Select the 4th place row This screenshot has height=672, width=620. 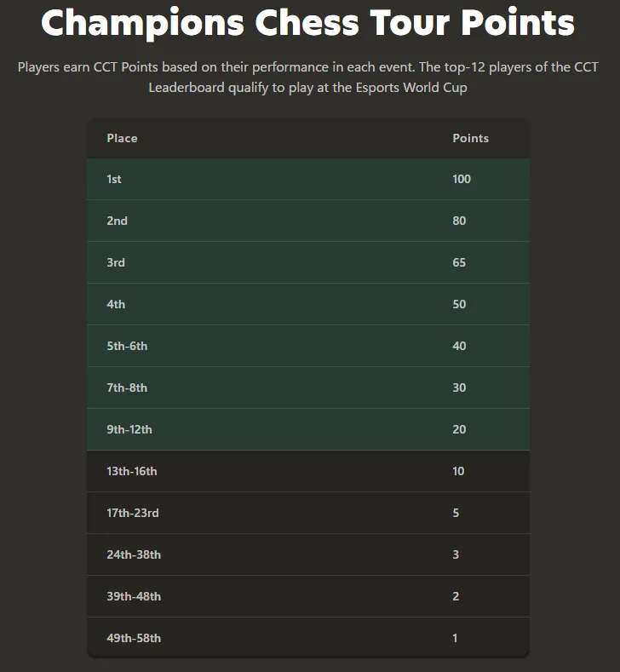(307, 304)
